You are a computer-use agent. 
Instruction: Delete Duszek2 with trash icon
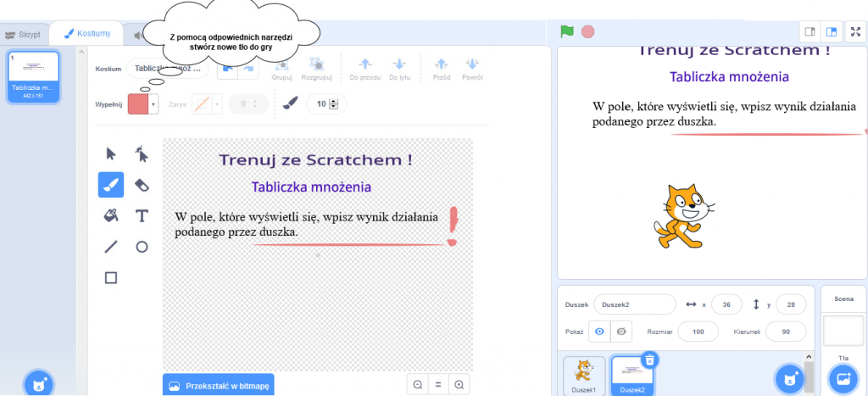coord(650,360)
